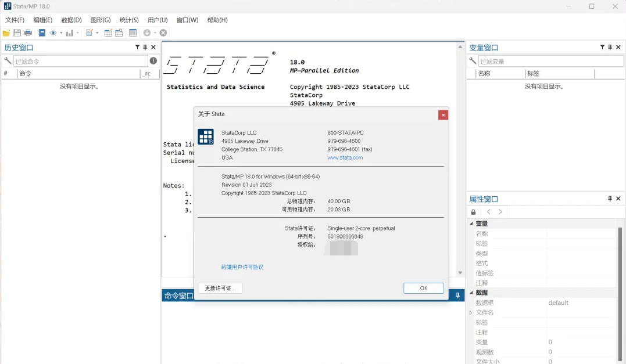This screenshot has width=626, height=364.
Task: Collapse the 变量 section in 属性窗口
Action: (471, 224)
